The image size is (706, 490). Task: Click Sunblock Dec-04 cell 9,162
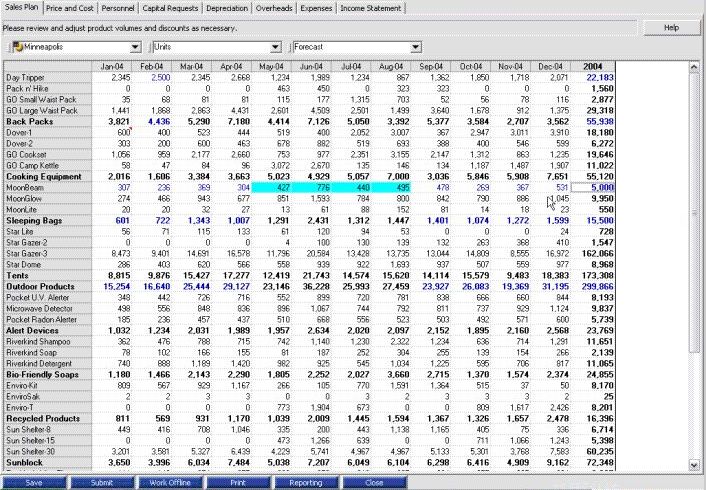[550, 463]
